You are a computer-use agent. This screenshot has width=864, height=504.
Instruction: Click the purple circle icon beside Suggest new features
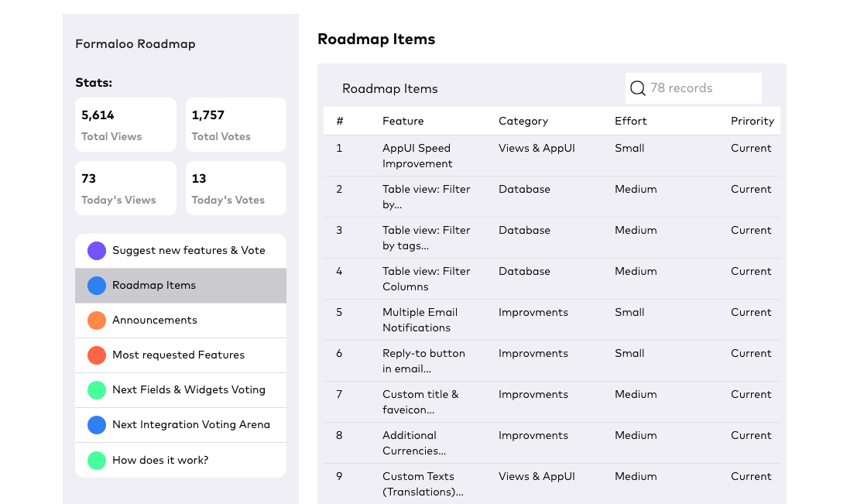(x=97, y=251)
